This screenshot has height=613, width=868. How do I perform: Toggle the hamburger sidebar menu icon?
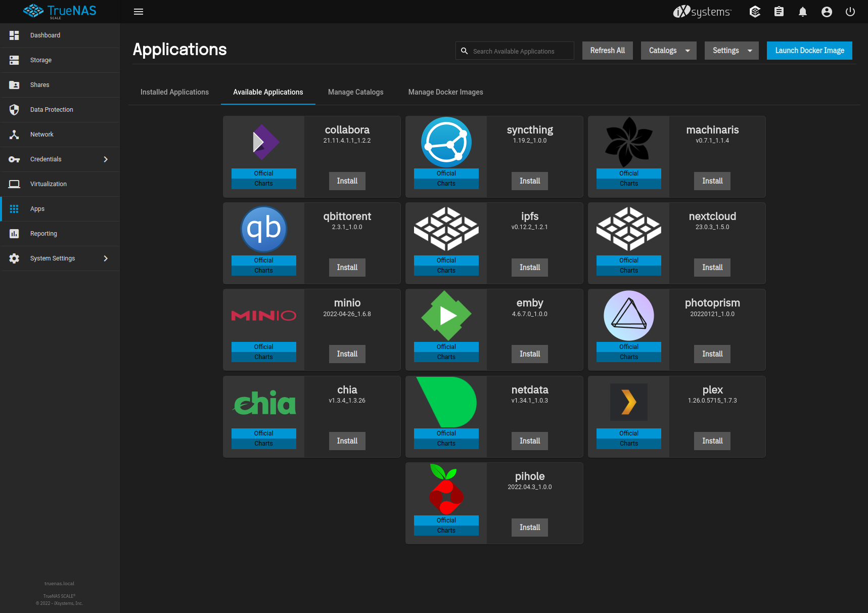coord(139,12)
